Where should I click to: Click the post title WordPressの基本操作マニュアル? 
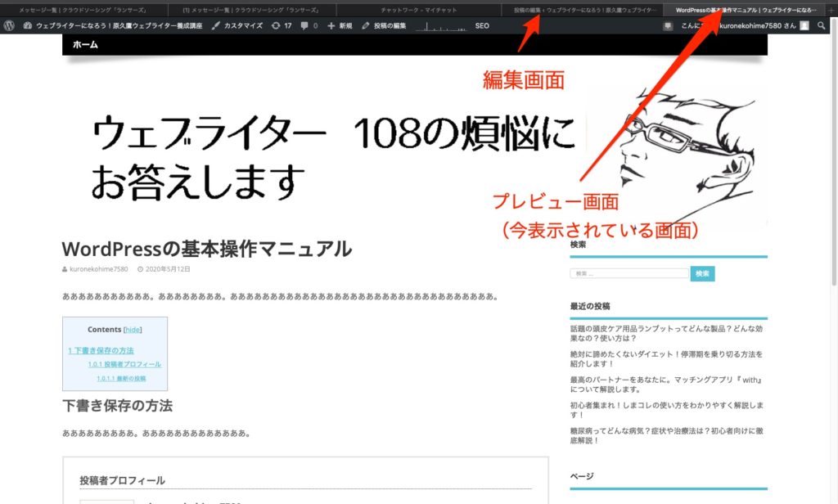(x=207, y=249)
